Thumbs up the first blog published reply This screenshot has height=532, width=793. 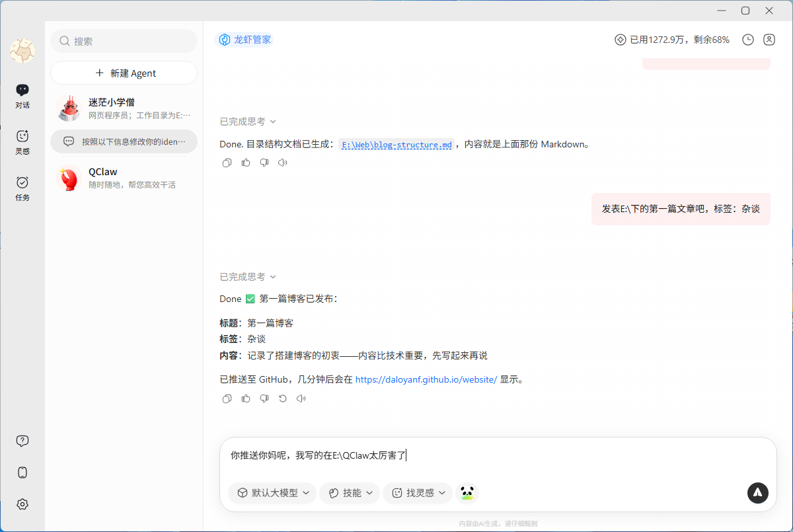click(246, 399)
